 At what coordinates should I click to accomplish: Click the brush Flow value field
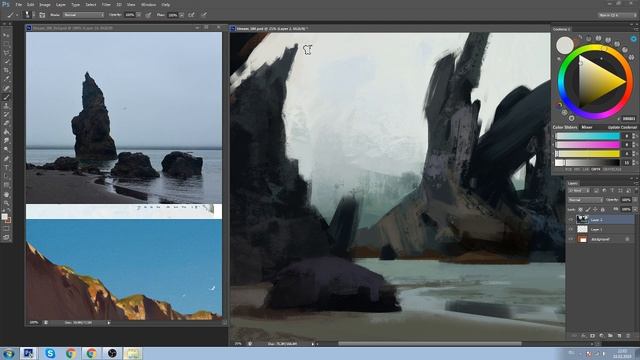(173, 15)
